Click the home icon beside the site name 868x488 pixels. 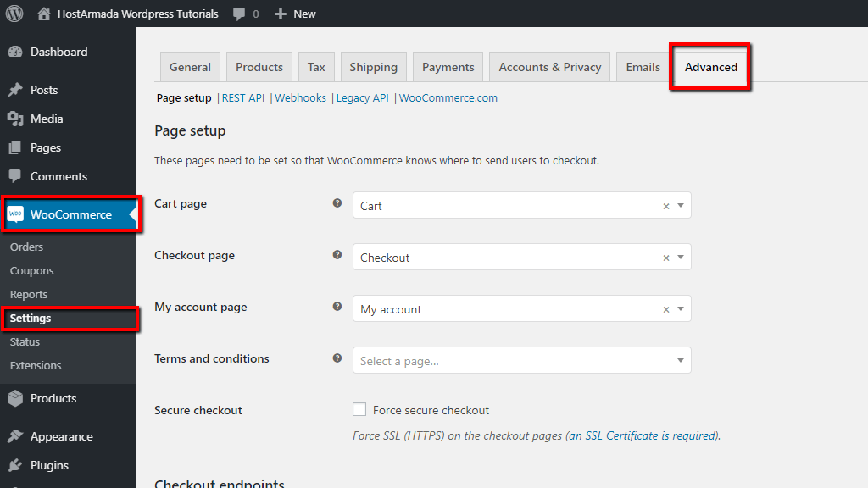pos(44,14)
